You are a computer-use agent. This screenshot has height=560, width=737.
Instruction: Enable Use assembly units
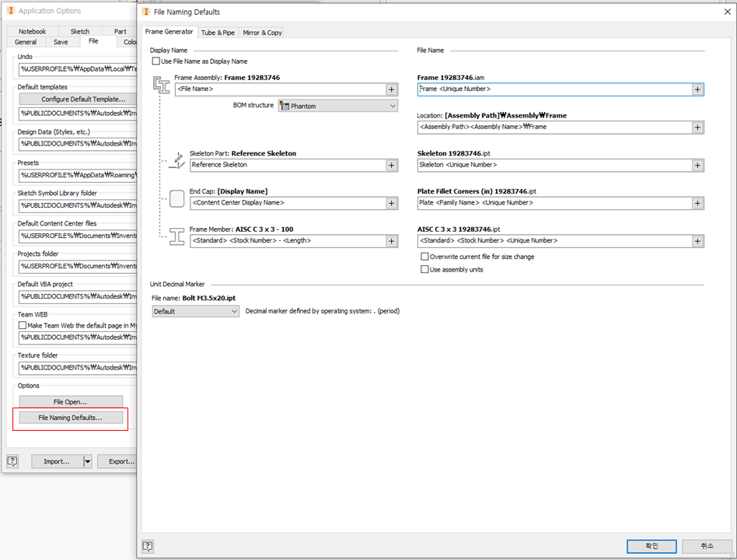(x=424, y=269)
